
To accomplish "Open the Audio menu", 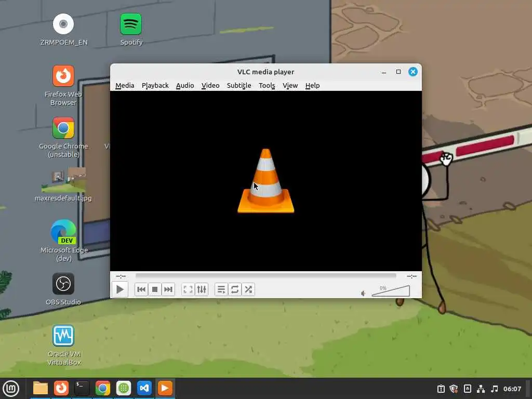I will tap(185, 86).
